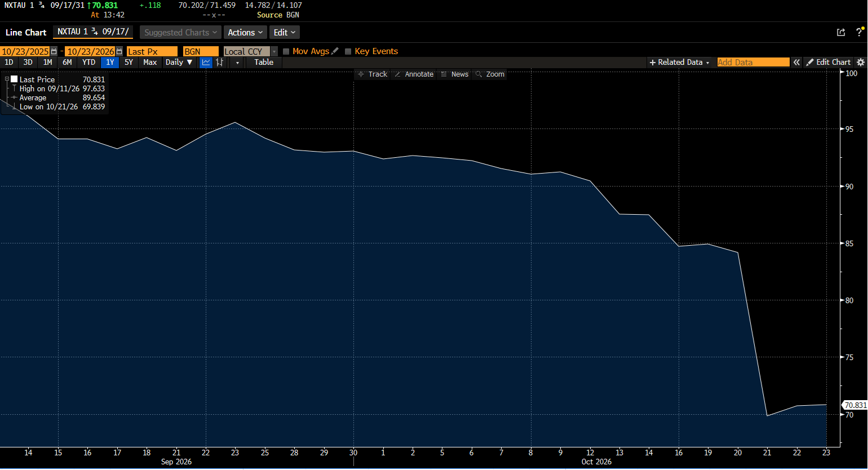Enable the Key Events checkbox
This screenshot has width=868, height=470.
click(x=348, y=51)
